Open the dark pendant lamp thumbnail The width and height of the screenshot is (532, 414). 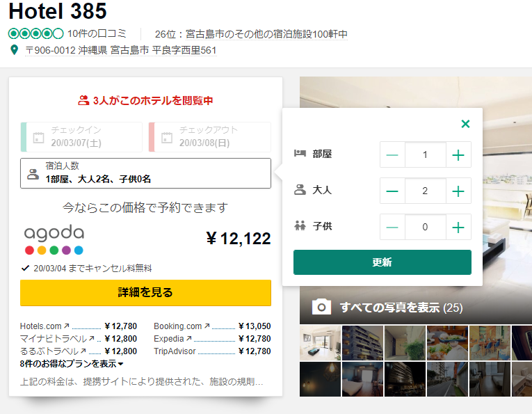321,379
